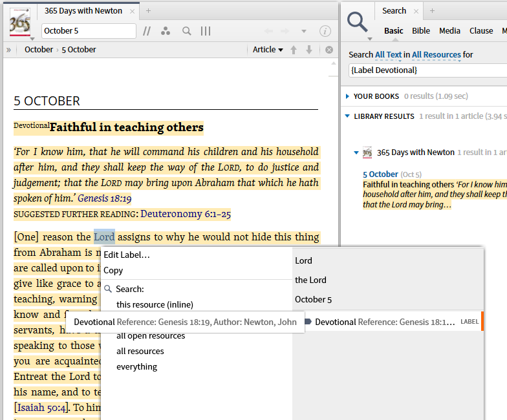Change the All Text search field

388,54
